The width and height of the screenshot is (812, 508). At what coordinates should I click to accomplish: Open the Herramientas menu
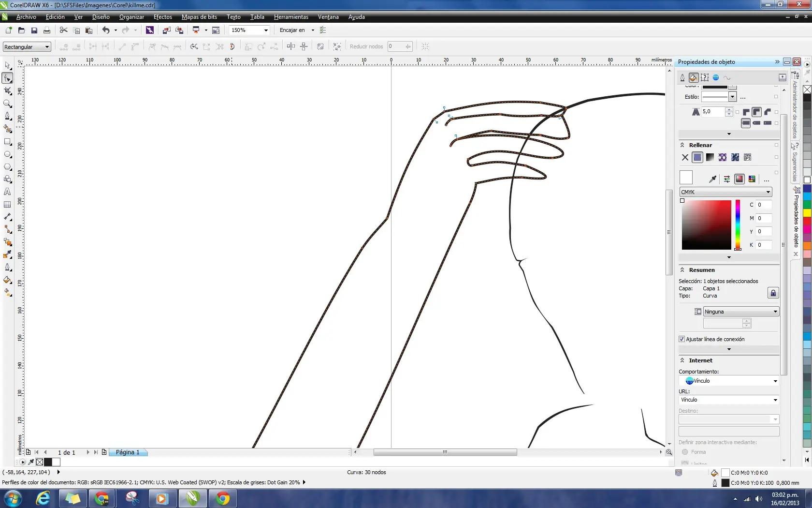(x=291, y=17)
